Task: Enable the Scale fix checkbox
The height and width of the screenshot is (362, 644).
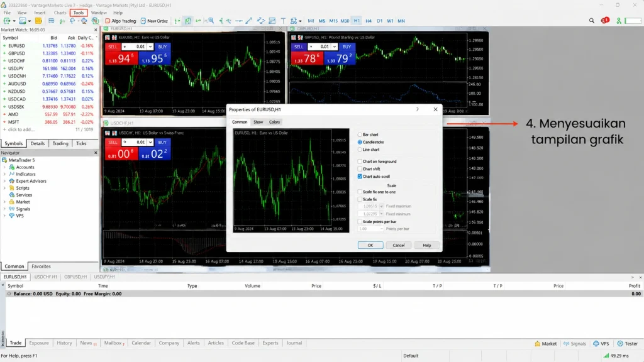Action: point(360,199)
